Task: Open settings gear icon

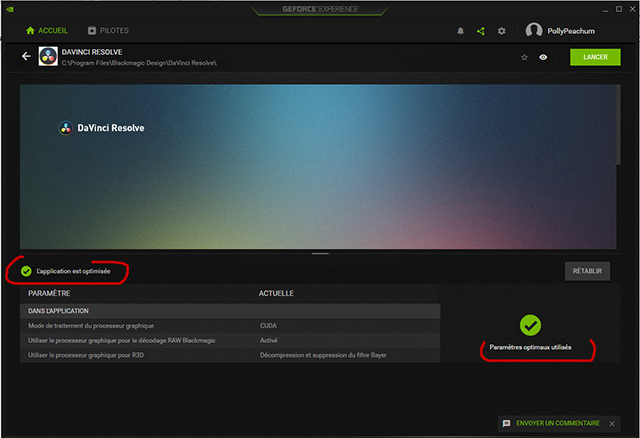Action: pyautogui.click(x=502, y=31)
